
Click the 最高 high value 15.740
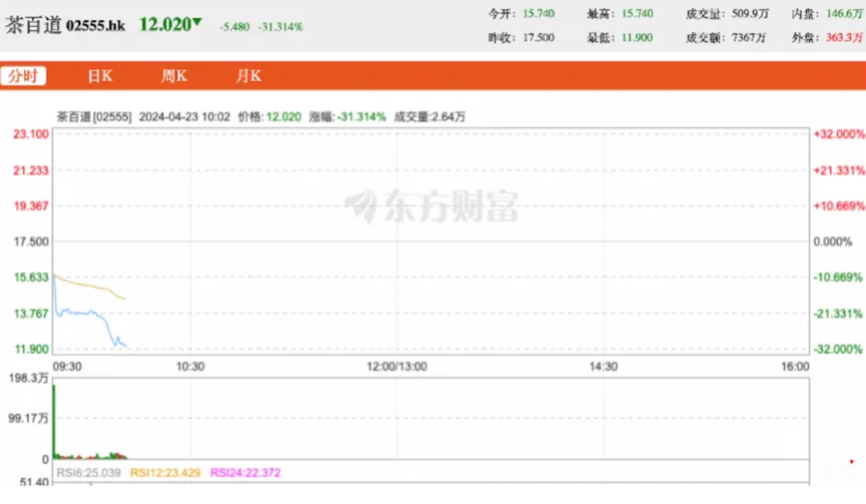point(637,14)
